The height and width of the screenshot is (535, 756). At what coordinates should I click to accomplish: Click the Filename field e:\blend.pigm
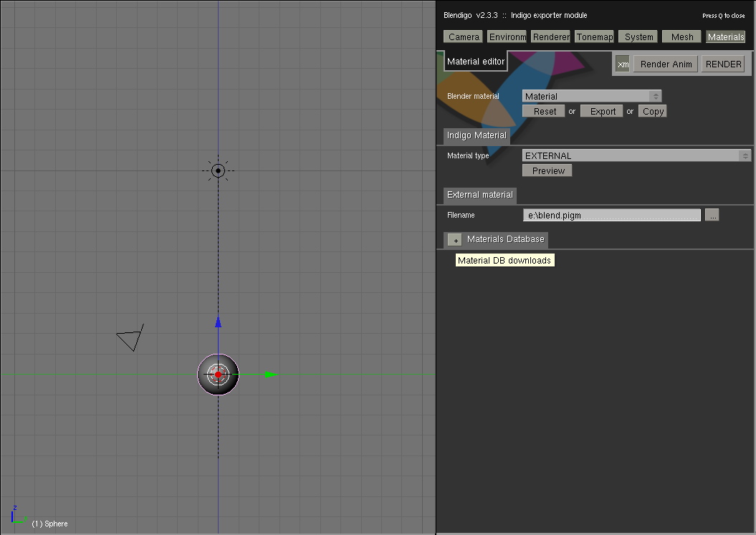click(611, 215)
